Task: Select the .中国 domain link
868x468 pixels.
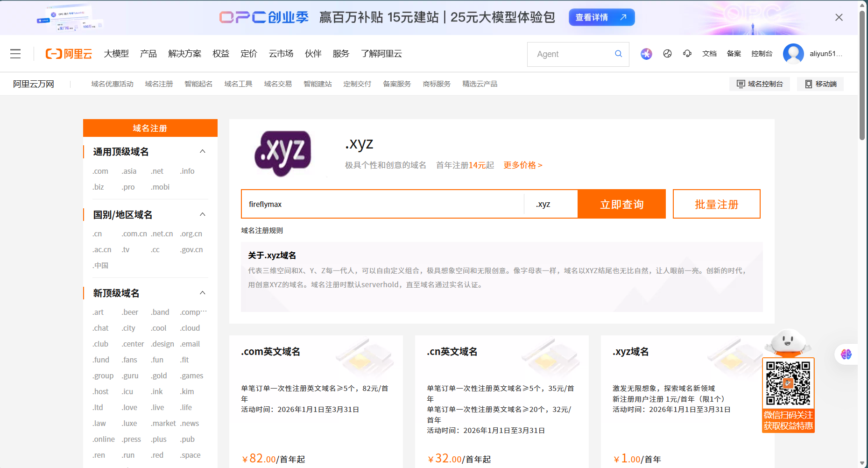Action: 100,265
